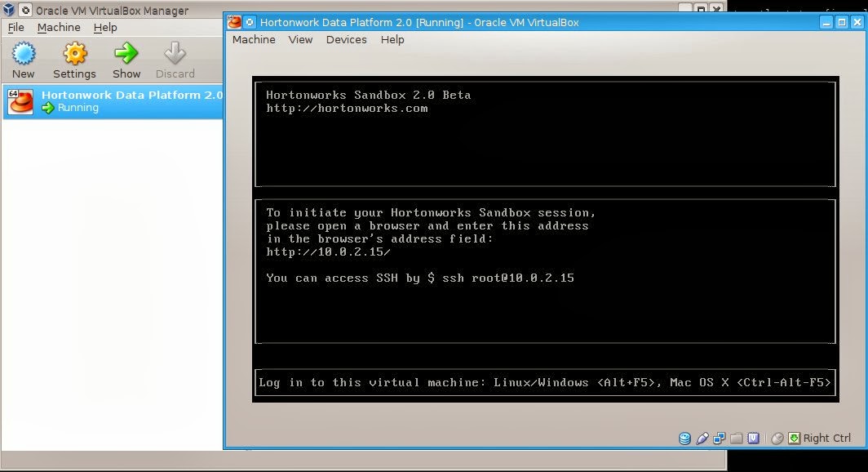Screen dimensions: 868x472
Task: Click the network adapters status icon
Action: pos(719,439)
